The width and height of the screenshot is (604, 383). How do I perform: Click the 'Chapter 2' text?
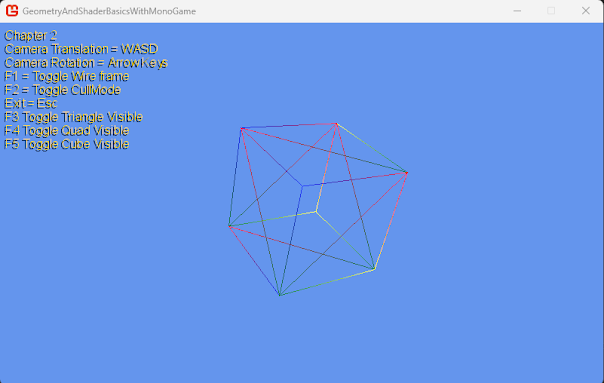click(30, 36)
